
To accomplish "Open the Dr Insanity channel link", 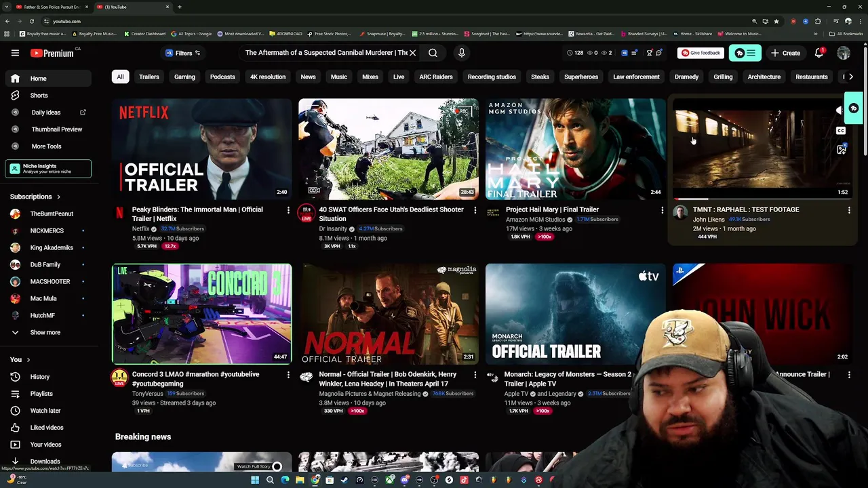I will (x=333, y=229).
